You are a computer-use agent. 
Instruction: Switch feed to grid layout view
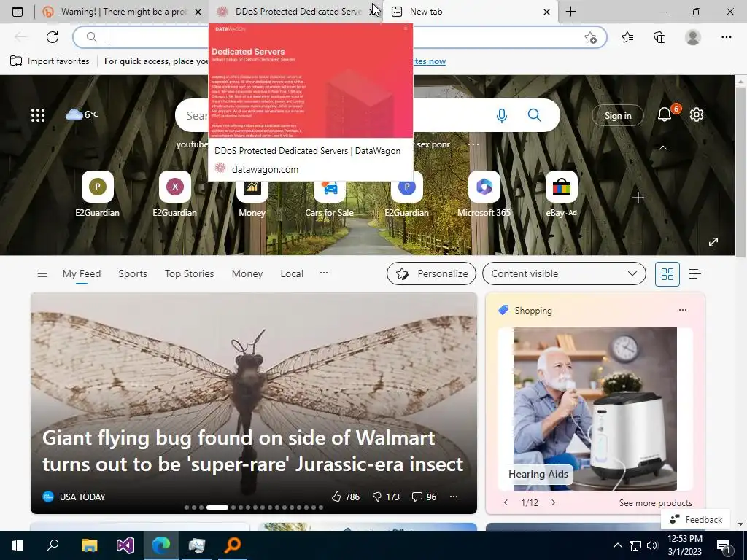[x=667, y=274]
